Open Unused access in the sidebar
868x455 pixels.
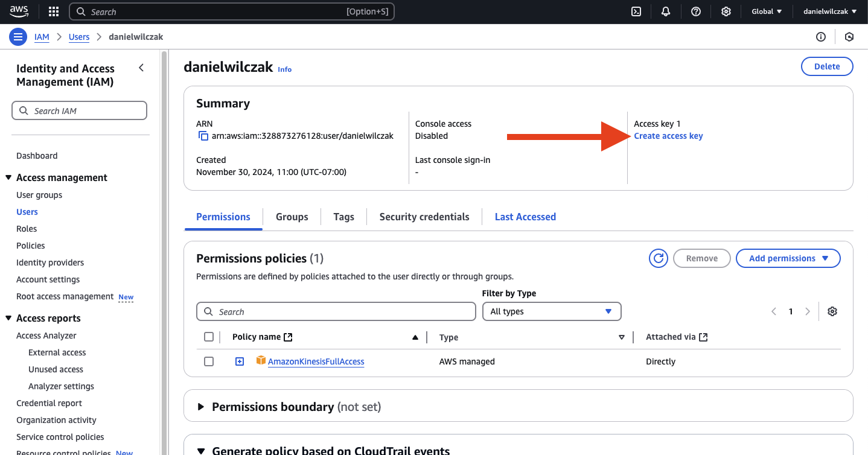pos(56,369)
